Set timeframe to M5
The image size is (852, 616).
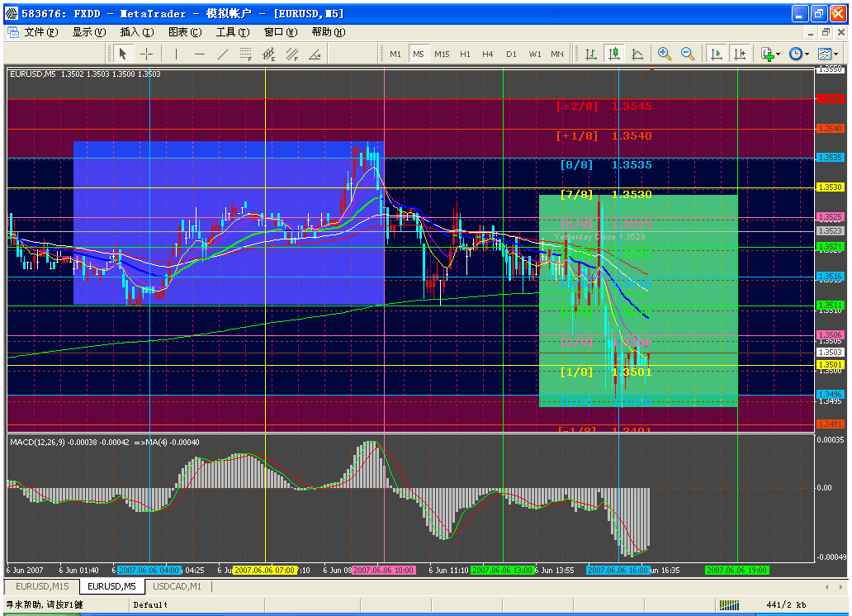[x=419, y=54]
